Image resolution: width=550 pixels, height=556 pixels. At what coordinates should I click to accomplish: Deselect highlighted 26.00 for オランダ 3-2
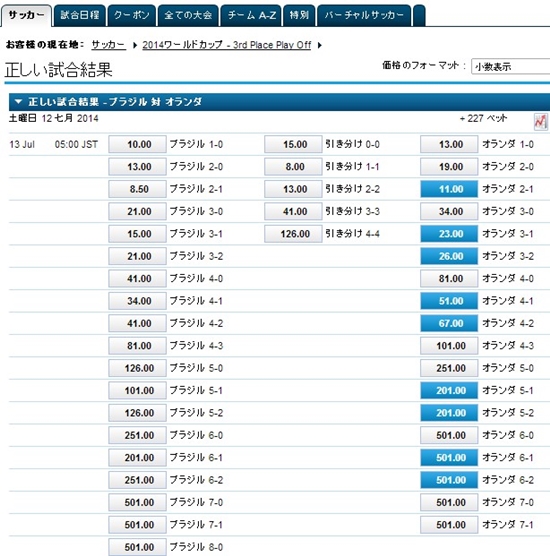coord(449,256)
